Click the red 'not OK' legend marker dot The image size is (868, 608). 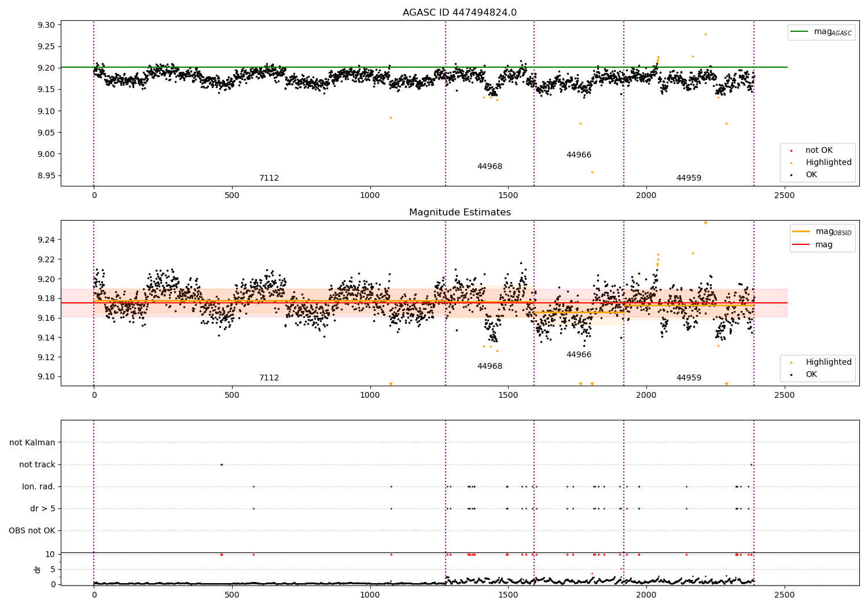click(x=791, y=151)
